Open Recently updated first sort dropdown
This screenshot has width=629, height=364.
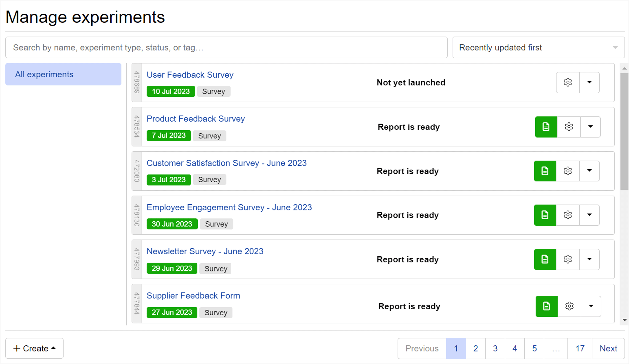point(538,47)
